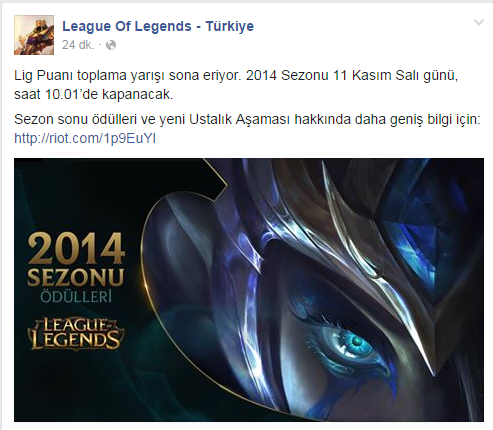Click the Lig Puanı toplama yarışı sentence
The height and width of the screenshot is (430, 493).
tap(127, 76)
